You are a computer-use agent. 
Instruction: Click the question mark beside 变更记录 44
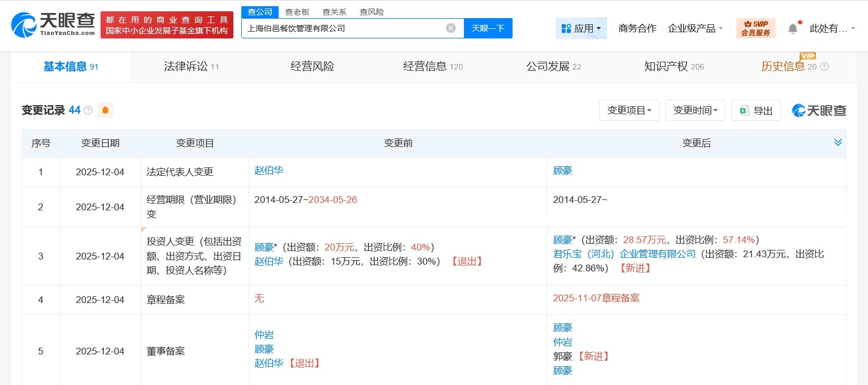coord(88,110)
